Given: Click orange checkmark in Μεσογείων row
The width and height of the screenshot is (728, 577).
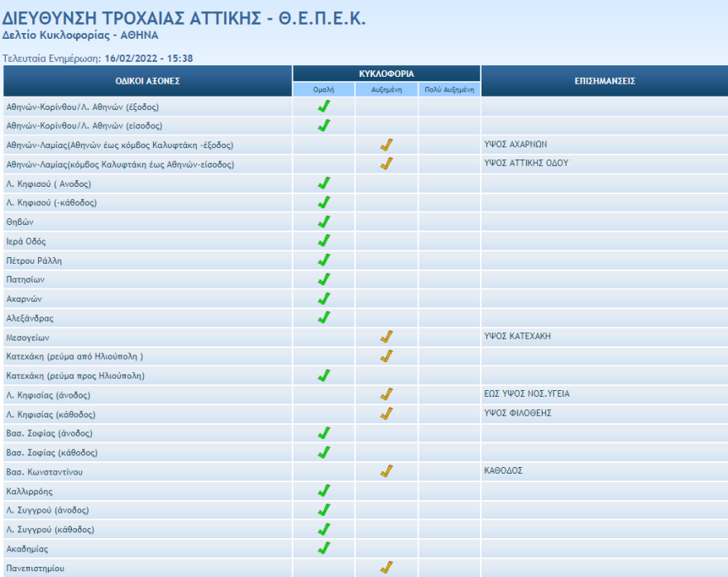Looking at the screenshot, I should tap(386, 336).
